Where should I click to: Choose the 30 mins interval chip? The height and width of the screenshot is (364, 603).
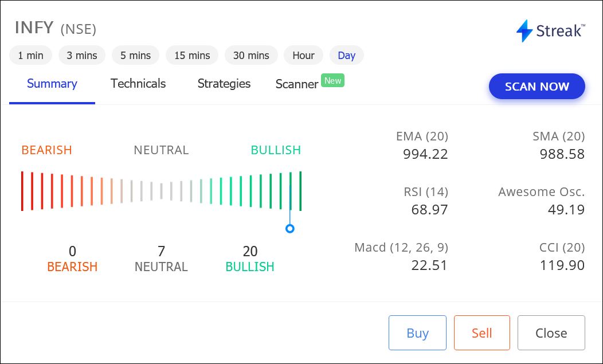tap(251, 56)
